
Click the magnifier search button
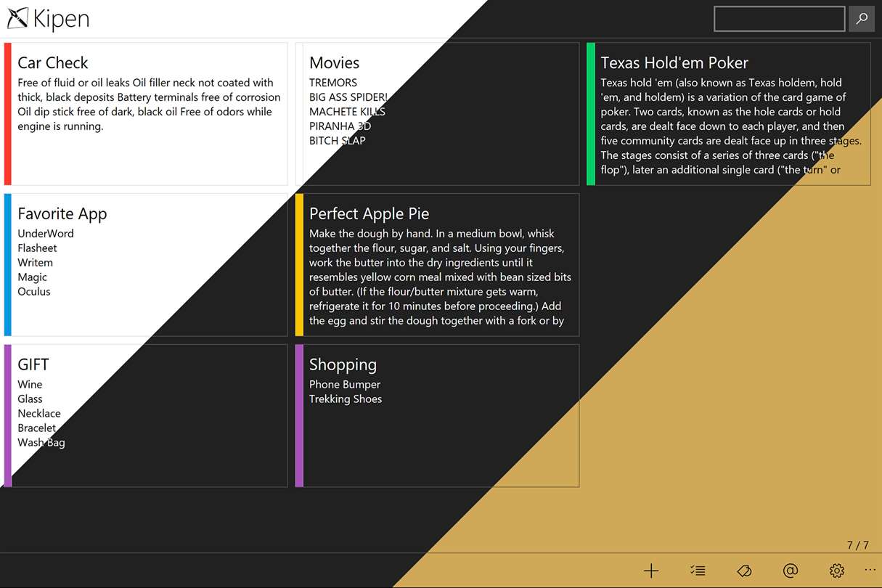coord(862,19)
